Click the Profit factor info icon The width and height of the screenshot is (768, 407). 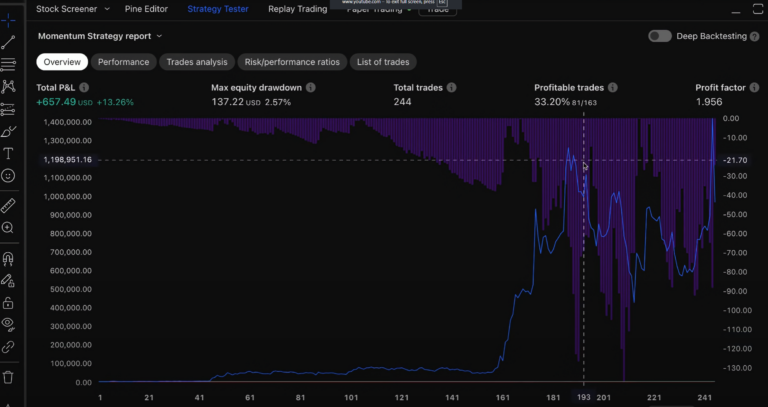pyautogui.click(x=756, y=88)
